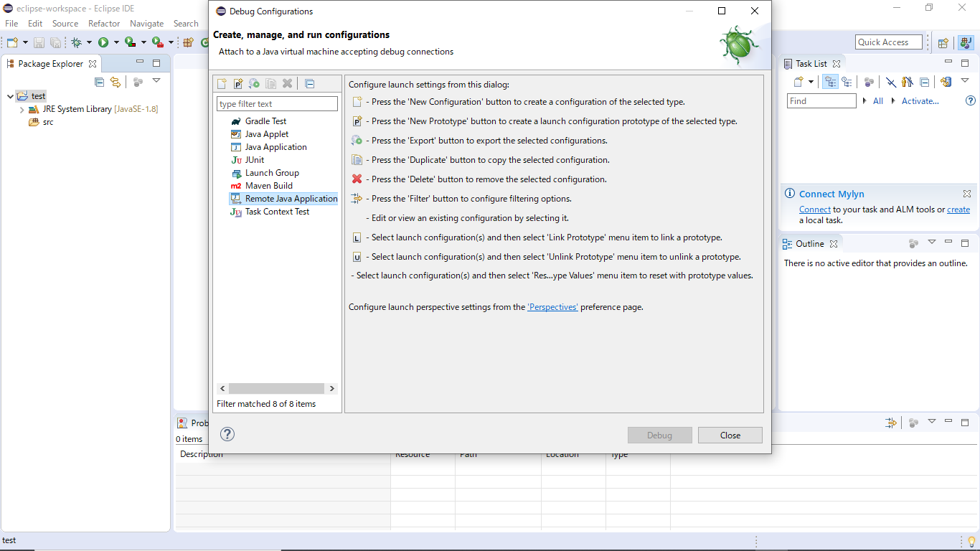The image size is (980, 551).
Task: Open the All working set filter arrow
Action: [864, 101]
